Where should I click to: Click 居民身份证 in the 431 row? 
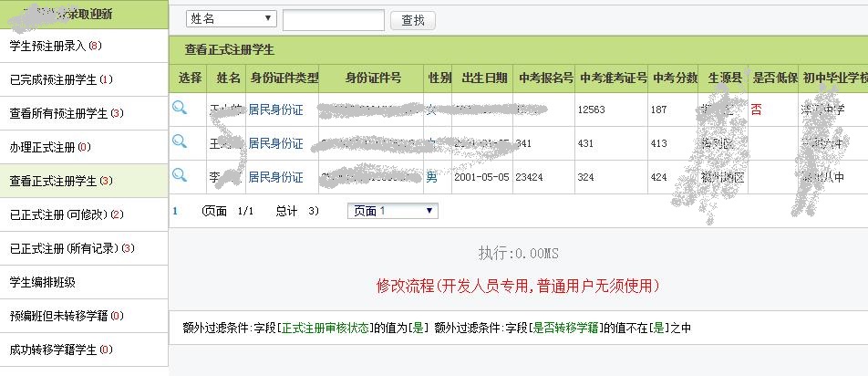(x=275, y=143)
